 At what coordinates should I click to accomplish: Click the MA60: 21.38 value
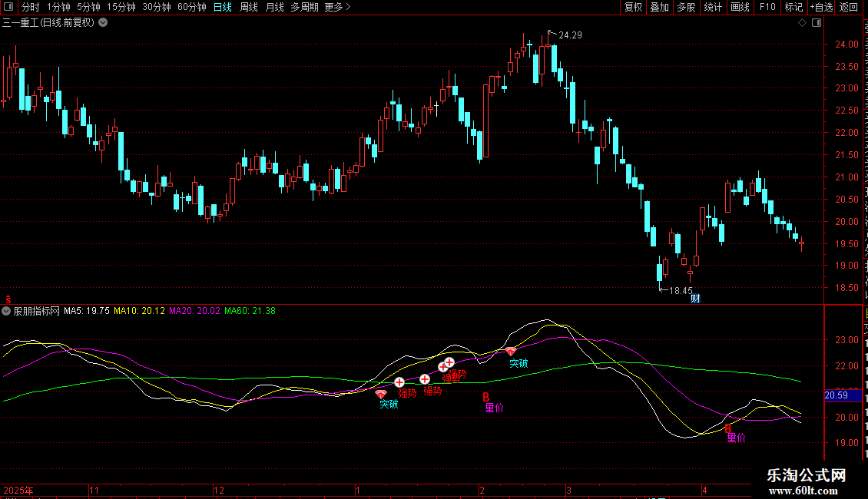click(250, 311)
